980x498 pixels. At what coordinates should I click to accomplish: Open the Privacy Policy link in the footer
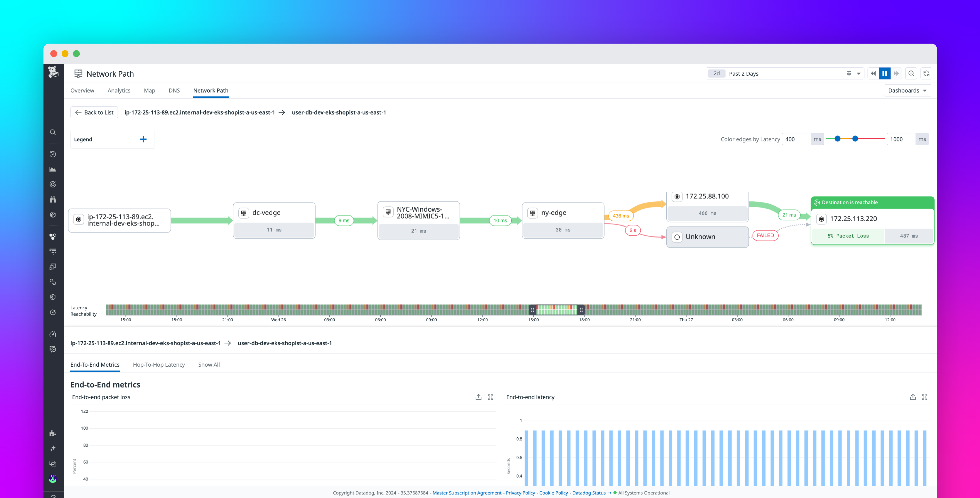tap(520, 493)
